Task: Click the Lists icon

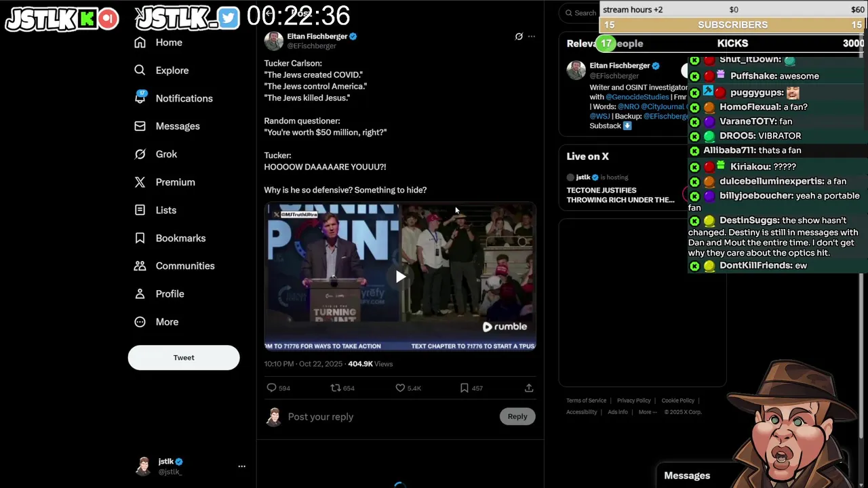Action: [x=140, y=210]
